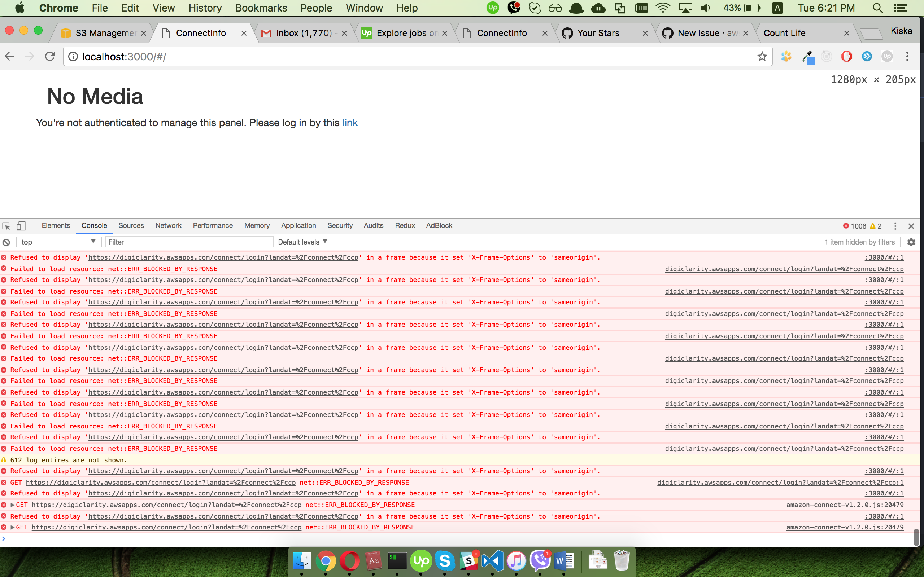The width and height of the screenshot is (924, 577).
Task: Reload the localhost page
Action: (50, 57)
